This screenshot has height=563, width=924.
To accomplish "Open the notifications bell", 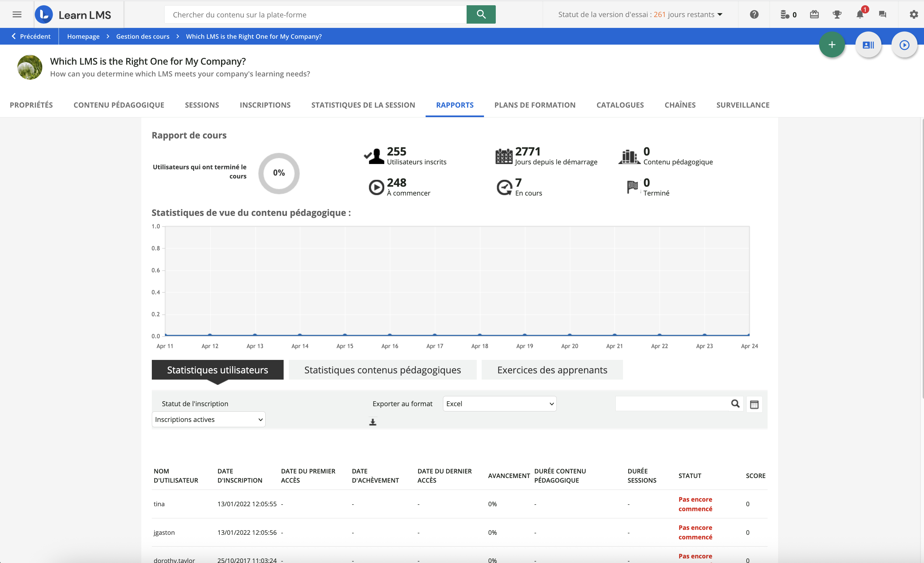I will tap(860, 15).
